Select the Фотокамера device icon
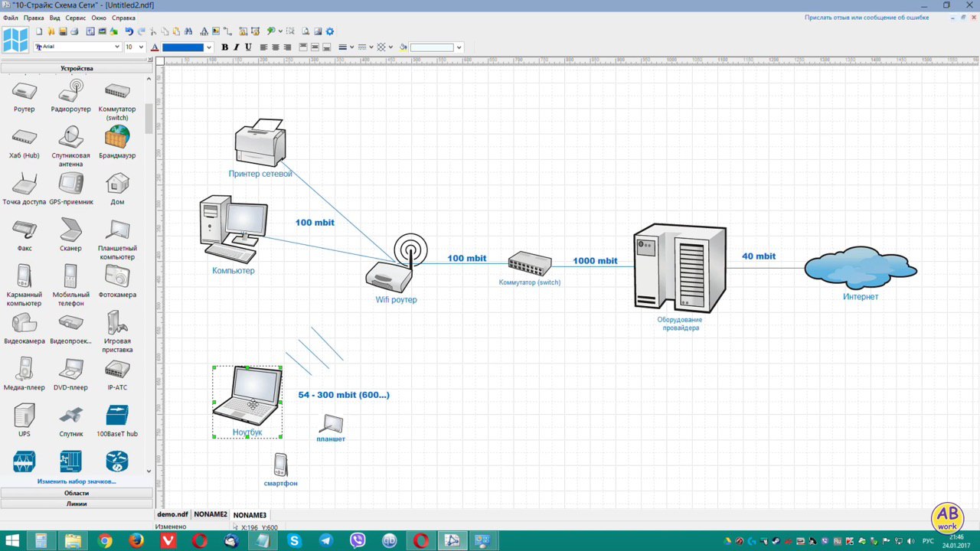The image size is (980, 551). pos(117,276)
